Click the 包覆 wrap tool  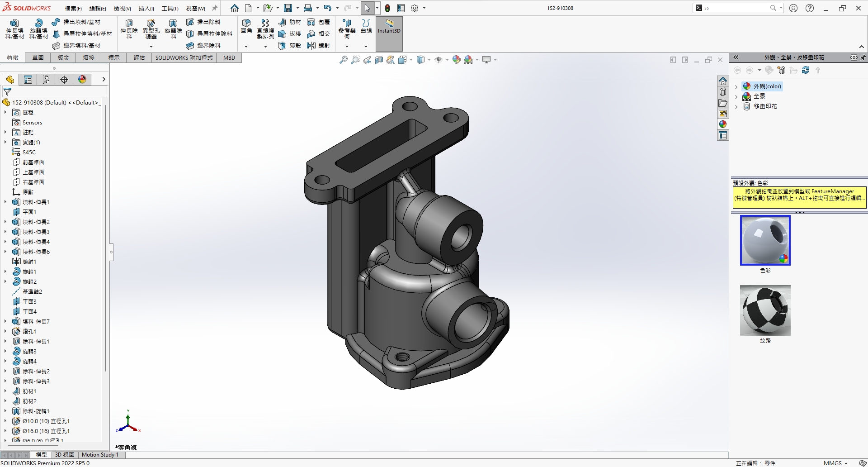pos(318,22)
